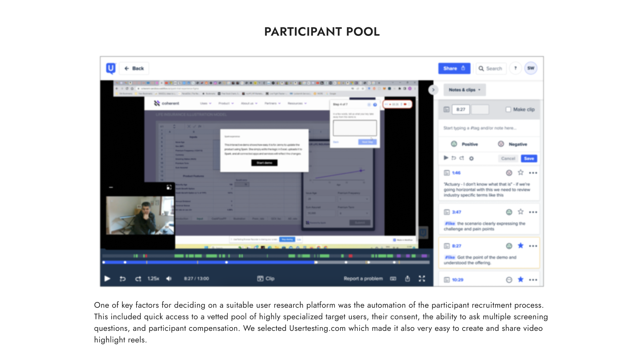Click Report a problem

363,279
